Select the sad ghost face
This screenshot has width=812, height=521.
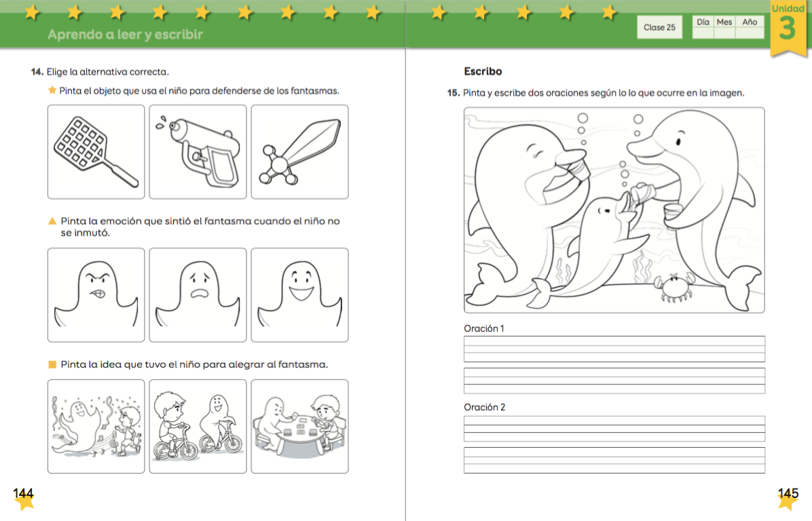pos(198,294)
